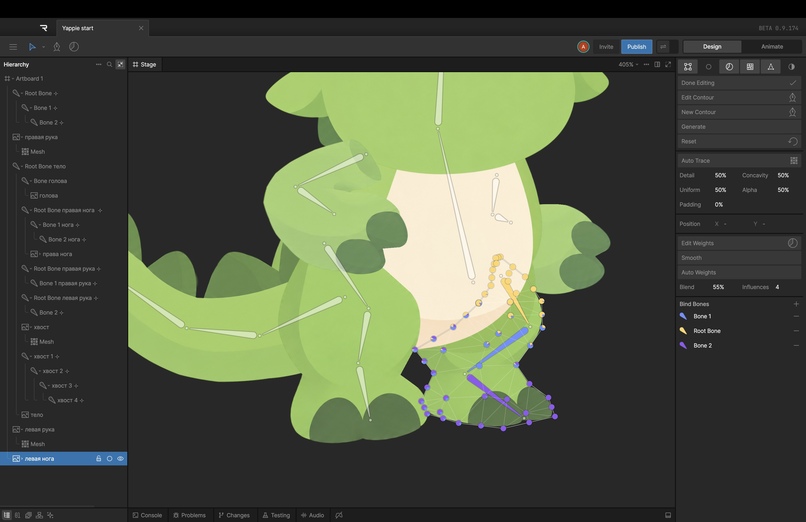Choose the Pen tool in top toolbar
Screen dimensions: 806x522
tap(57, 47)
